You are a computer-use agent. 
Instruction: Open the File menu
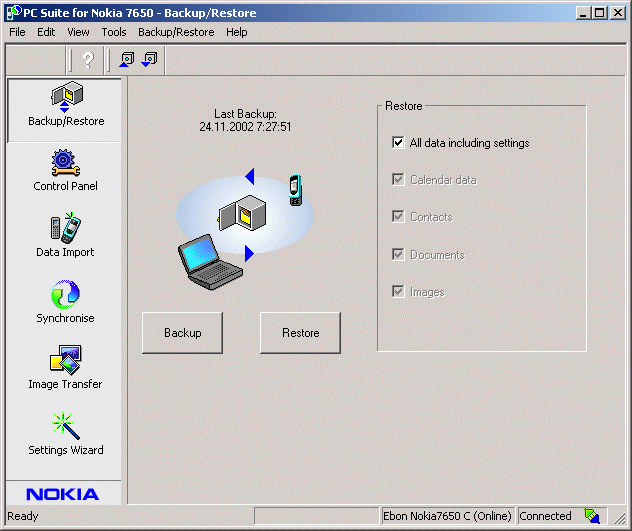[17, 32]
